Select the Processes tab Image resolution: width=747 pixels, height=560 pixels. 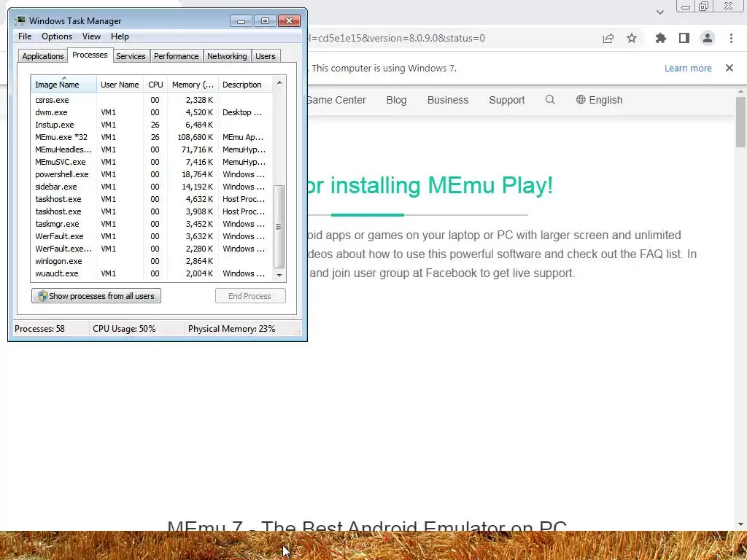pyautogui.click(x=90, y=55)
